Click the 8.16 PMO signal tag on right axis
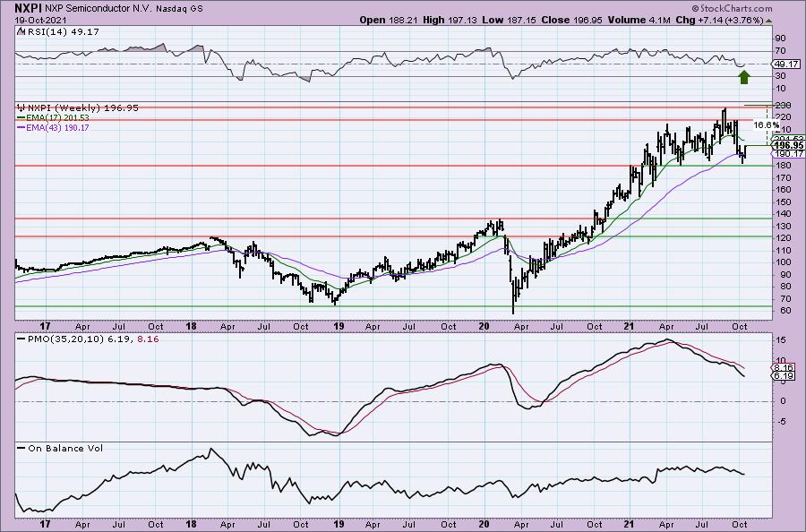The image size is (806, 532). 784,368
